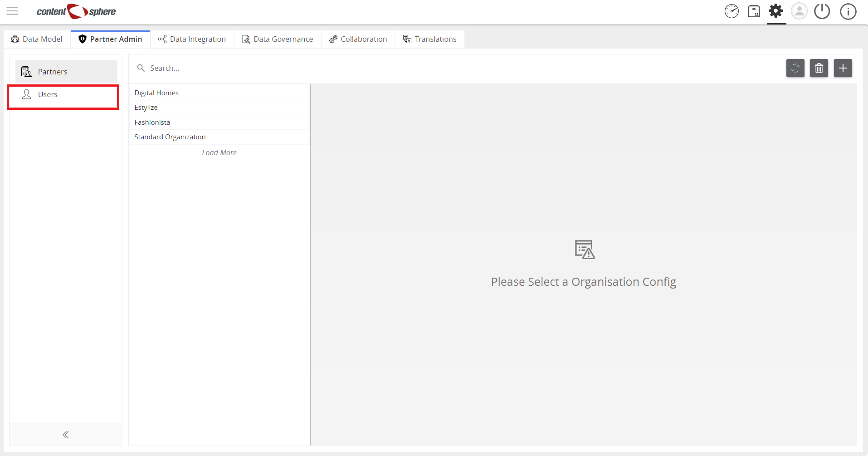Screen dimensions: 868x456
Task: Open the user profile avatar
Action: 799,11
